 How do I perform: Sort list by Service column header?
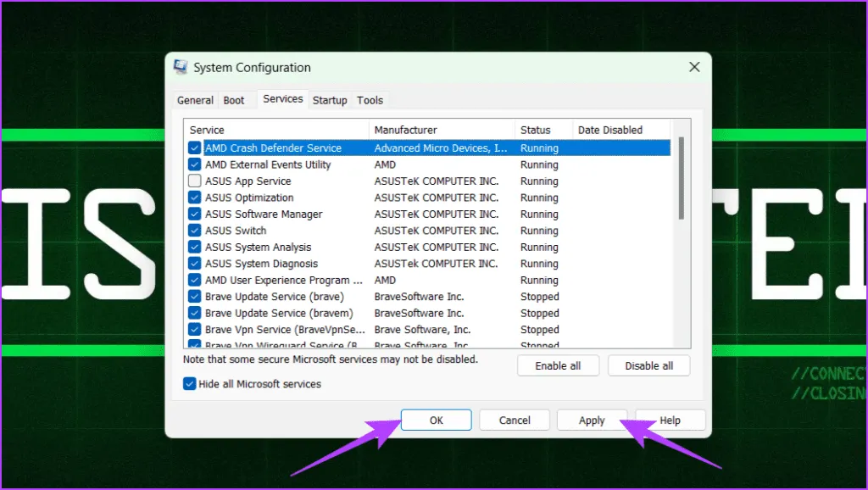276,130
